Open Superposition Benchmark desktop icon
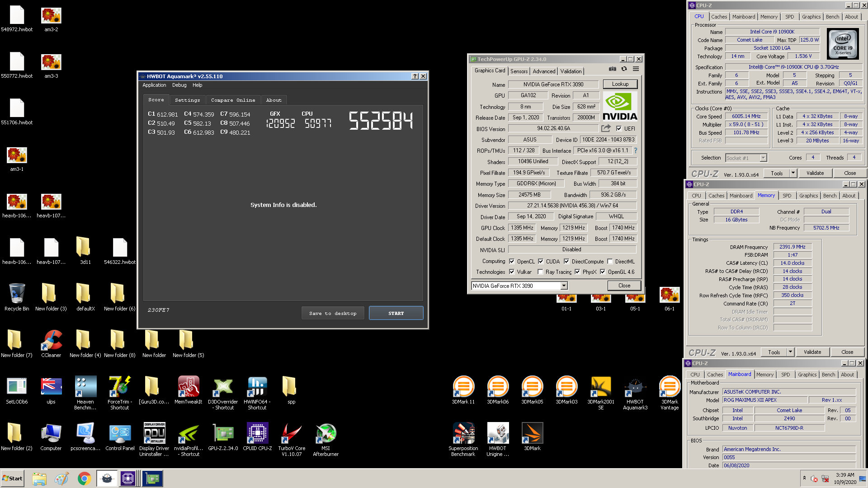The image size is (868, 488). point(463,440)
